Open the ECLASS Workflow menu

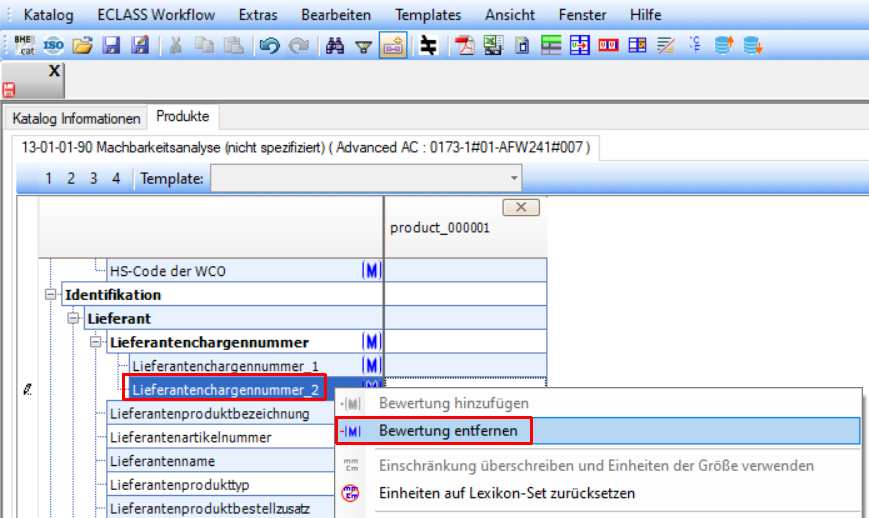click(156, 15)
